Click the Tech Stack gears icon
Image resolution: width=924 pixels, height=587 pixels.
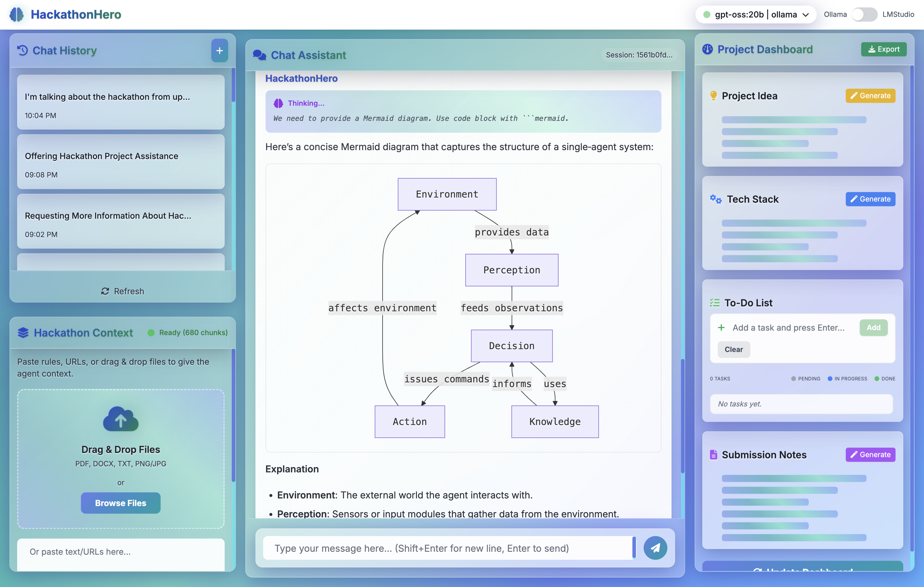(x=716, y=199)
